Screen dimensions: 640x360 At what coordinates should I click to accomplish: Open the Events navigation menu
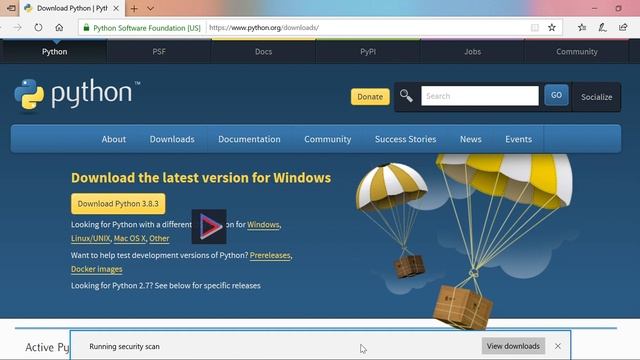(518, 139)
